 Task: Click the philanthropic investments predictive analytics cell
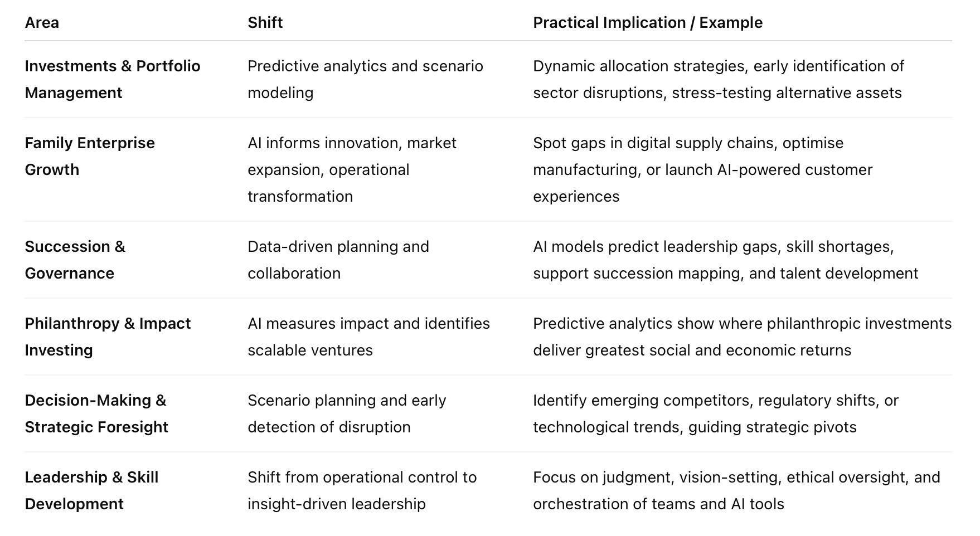pos(741,337)
